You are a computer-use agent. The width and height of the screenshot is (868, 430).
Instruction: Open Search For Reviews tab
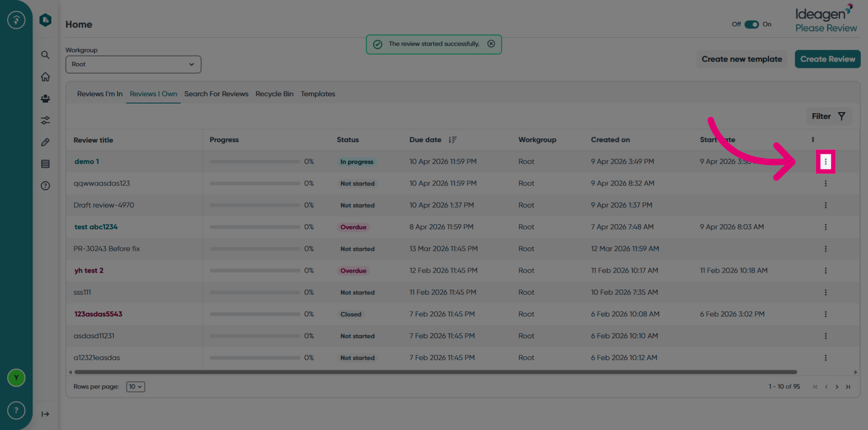point(216,94)
